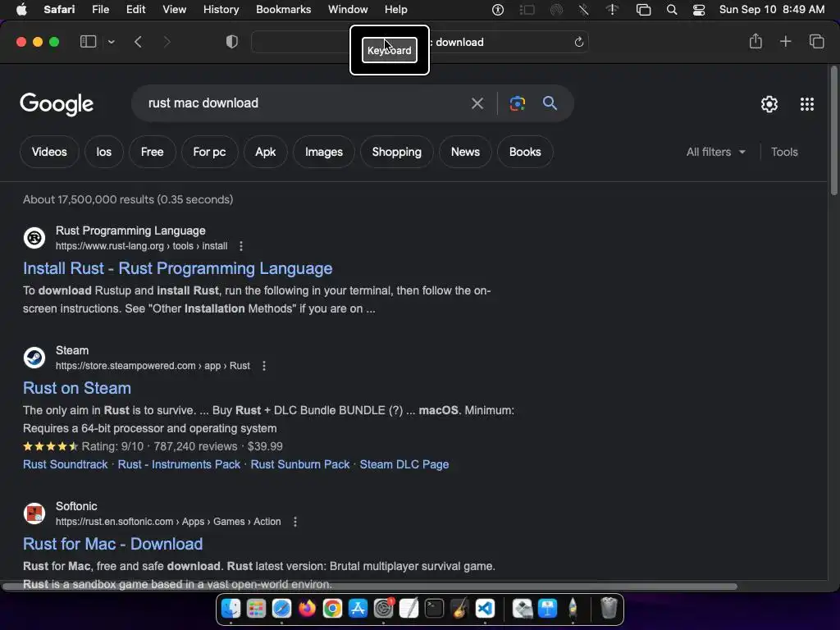Toggle the Safari sidebar button
The image size is (840, 630).
click(x=88, y=41)
